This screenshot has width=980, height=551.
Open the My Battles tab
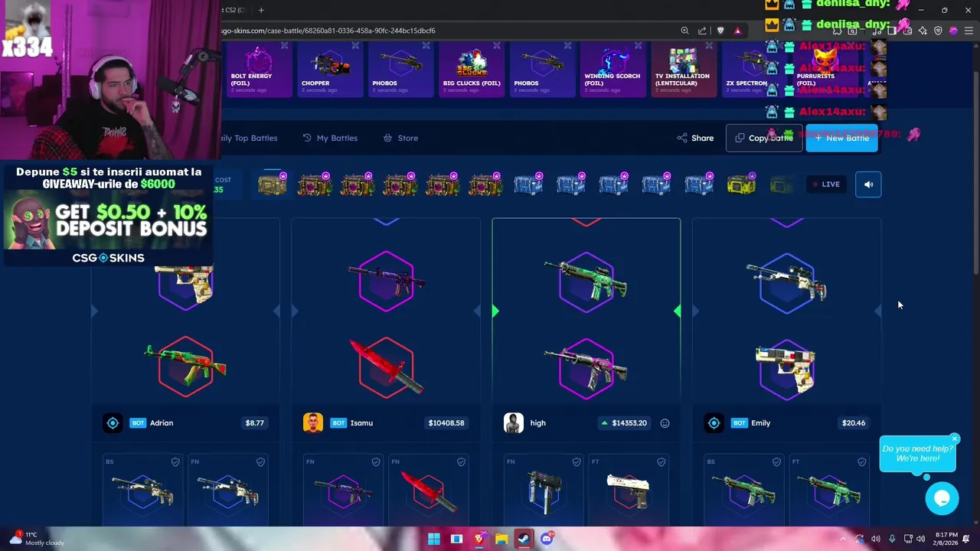330,138
